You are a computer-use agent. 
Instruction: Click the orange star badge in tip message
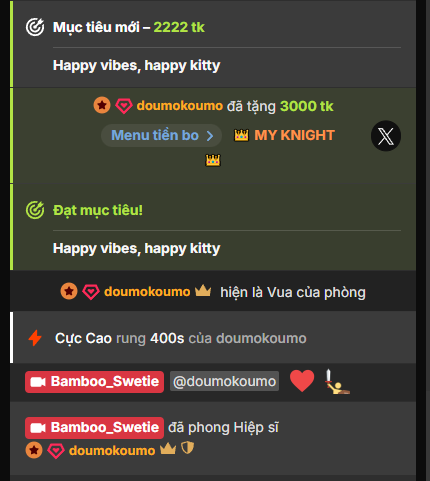(x=102, y=105)
